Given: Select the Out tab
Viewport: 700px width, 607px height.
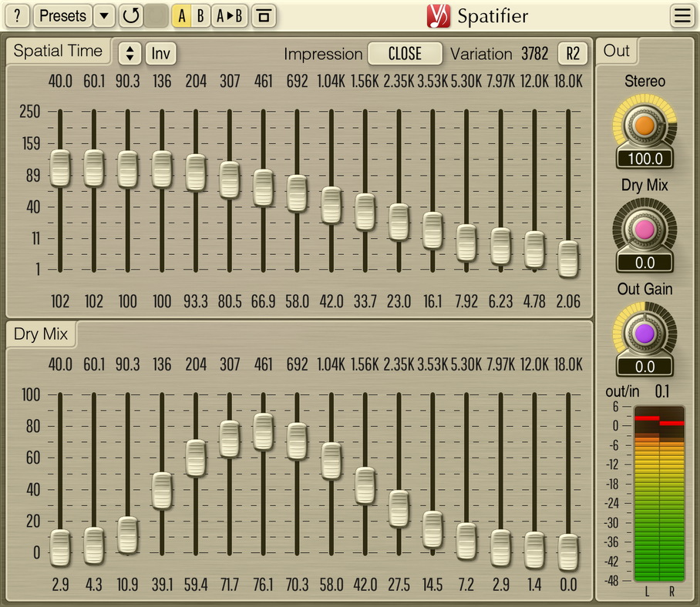Looking at the screenshot, I should click(x=616, y=50).
